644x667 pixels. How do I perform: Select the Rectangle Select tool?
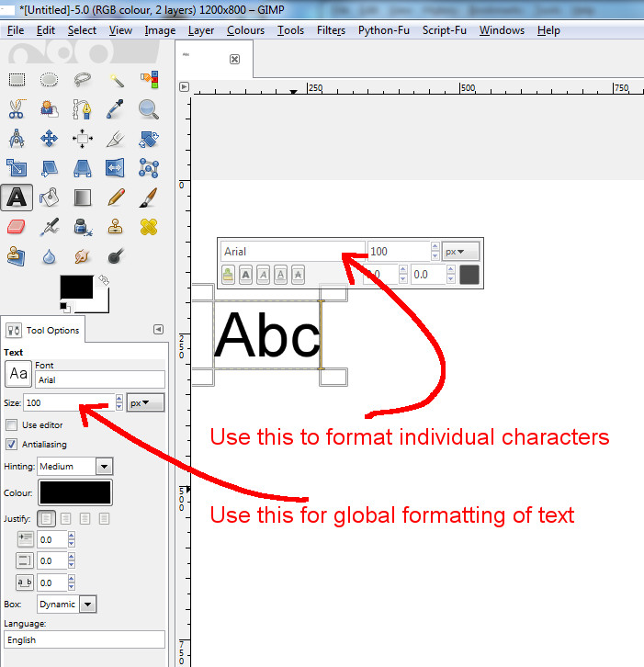pyautogui.click(x=17, y=80)
